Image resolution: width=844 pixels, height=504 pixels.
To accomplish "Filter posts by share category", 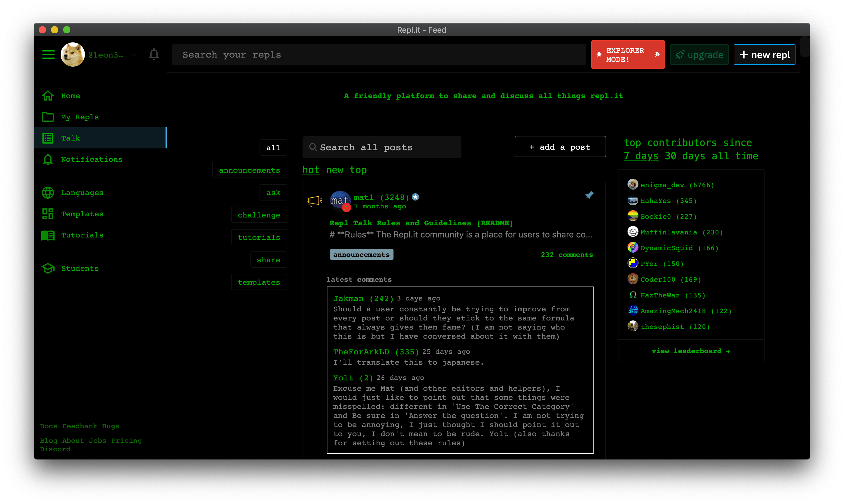I will (x=269, y=260).
